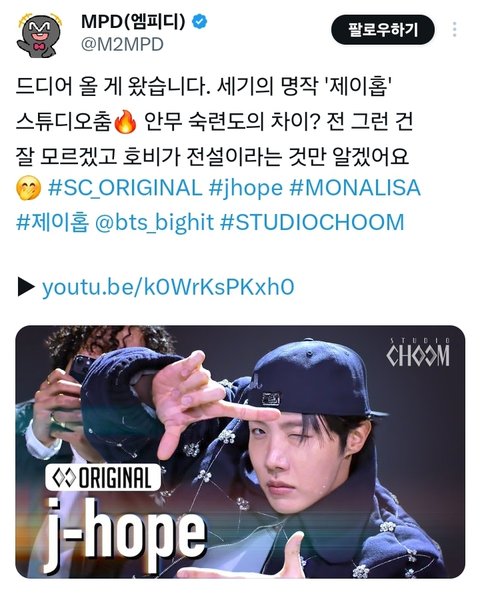Open the j-hope video thumbnail

tap(240, 452)
